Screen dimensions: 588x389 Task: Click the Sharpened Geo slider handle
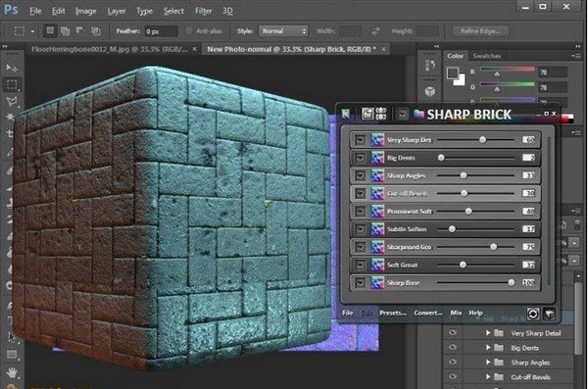494,247
